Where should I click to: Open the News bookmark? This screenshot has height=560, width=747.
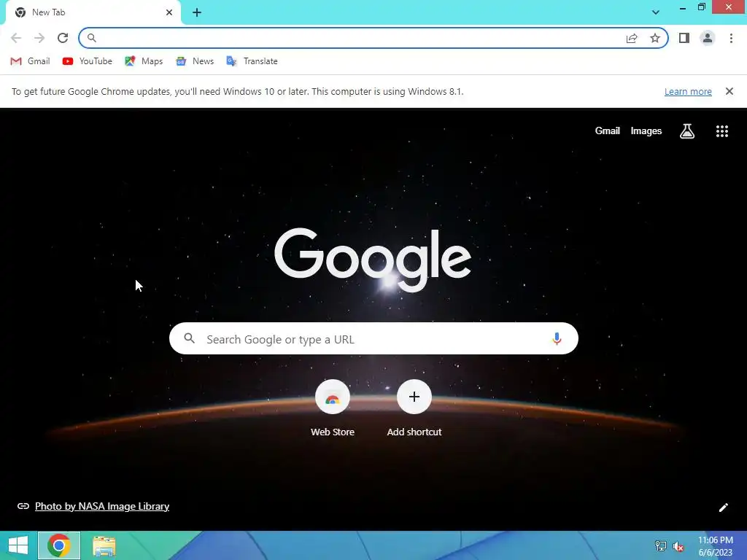[195, 61]
